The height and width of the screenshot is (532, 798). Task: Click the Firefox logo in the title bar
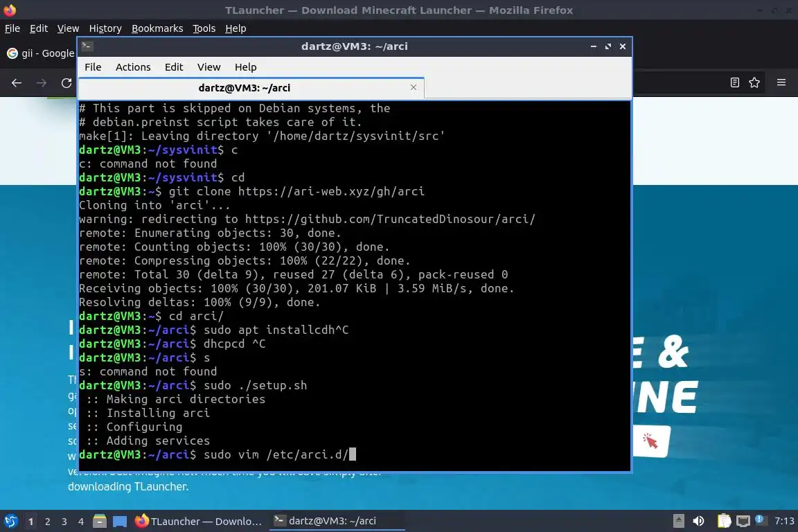(10, 10)
